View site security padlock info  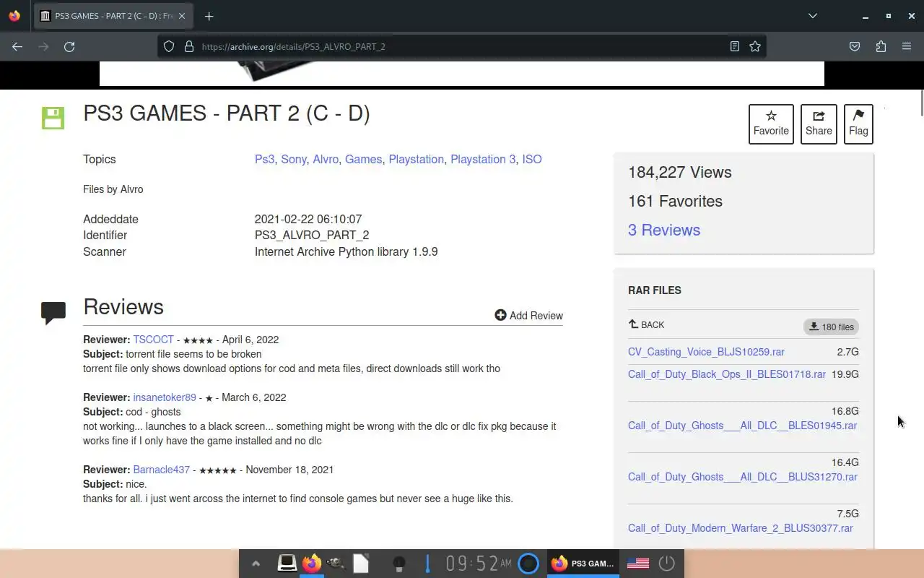(189, 46)
